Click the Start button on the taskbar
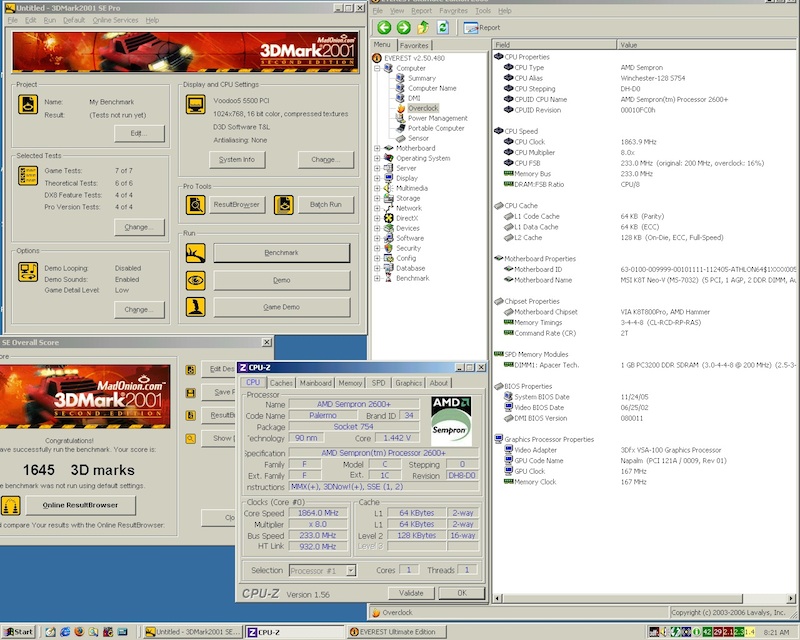Screen dimensions: 800x640 18,632
